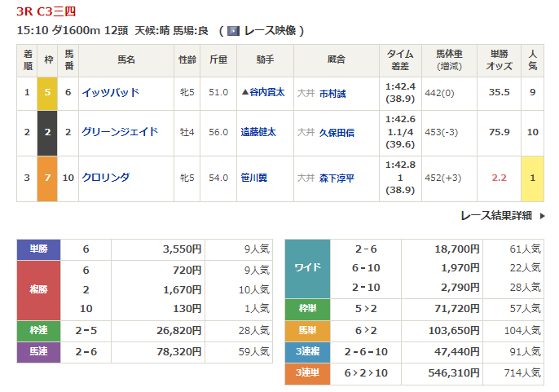Click the race video icon beside レース映像
This screenshot has height=392, width=559.
233,31
